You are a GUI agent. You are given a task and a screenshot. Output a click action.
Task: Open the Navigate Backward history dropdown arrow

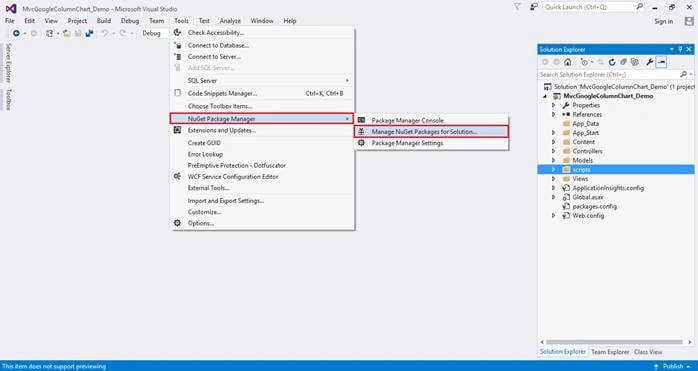coord(25,33)
